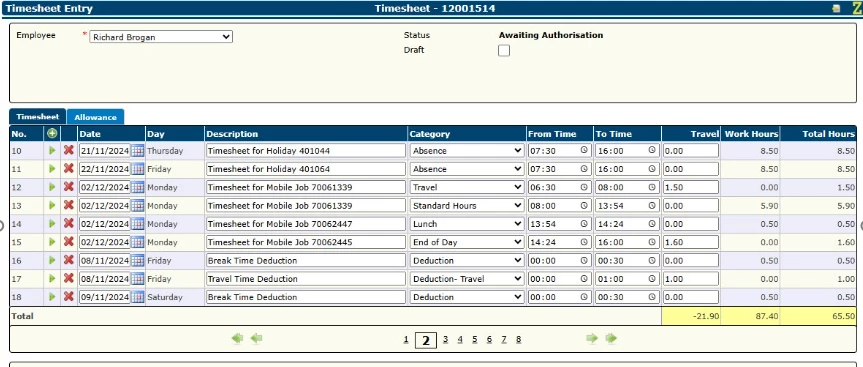
Task: Edit the date field in row 17
Action: coord(105,279)
